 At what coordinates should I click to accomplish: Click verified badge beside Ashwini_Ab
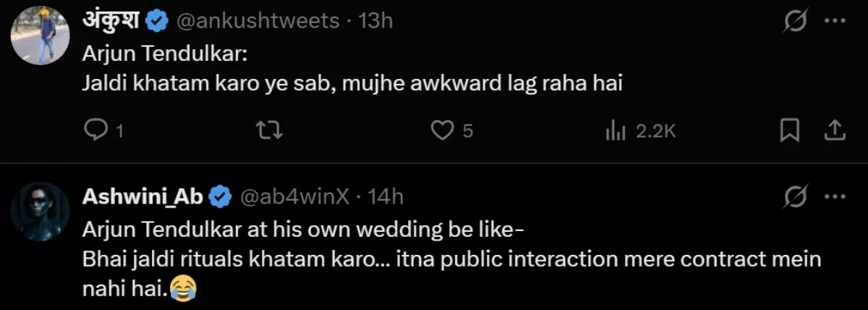220,196
